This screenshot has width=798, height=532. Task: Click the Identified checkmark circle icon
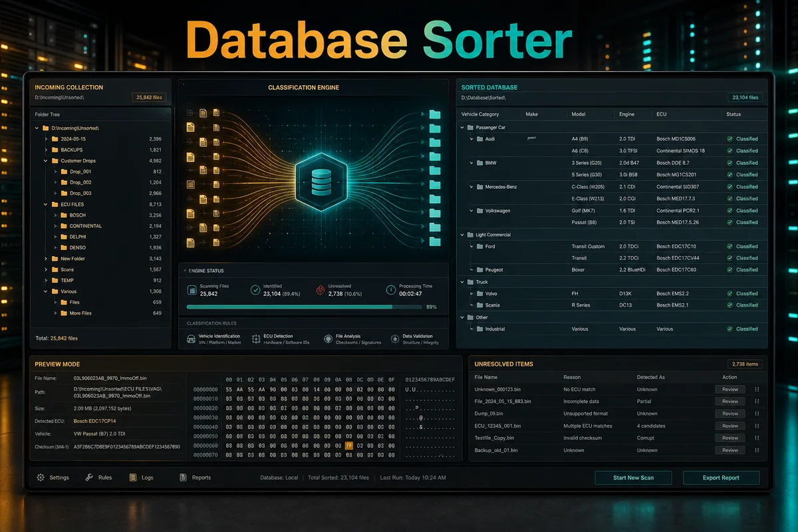(x=255, y=289)
